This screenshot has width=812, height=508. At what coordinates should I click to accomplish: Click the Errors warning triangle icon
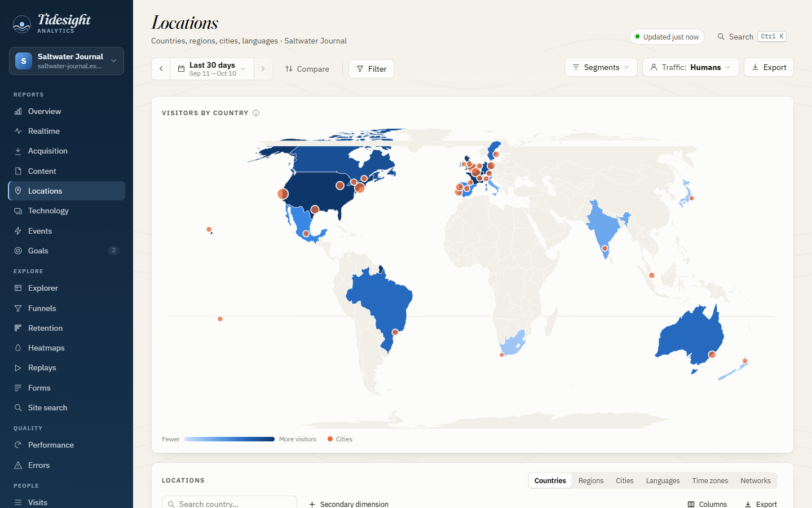pyautogui.click(x=18, y=465)
